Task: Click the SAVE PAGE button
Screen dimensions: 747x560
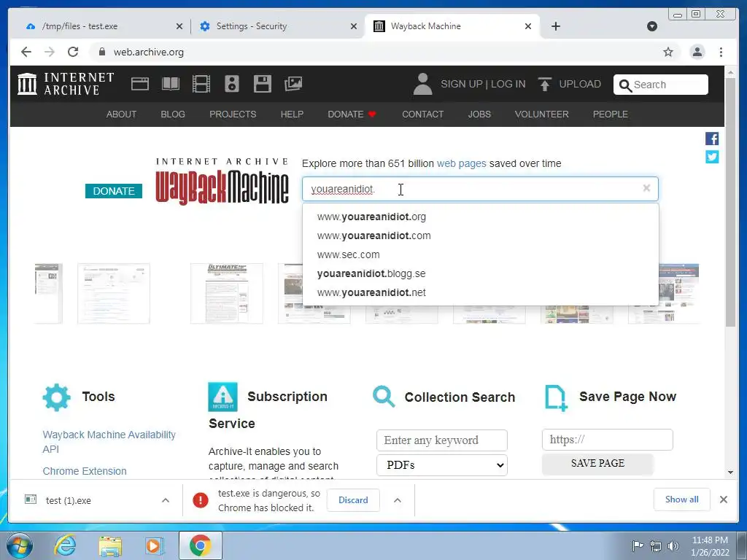Action: coord(597,463)
